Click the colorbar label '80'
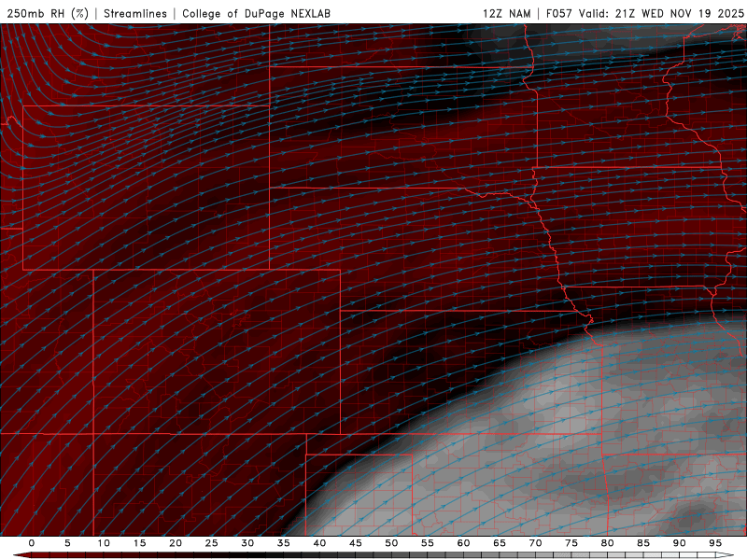 point(607,543)
